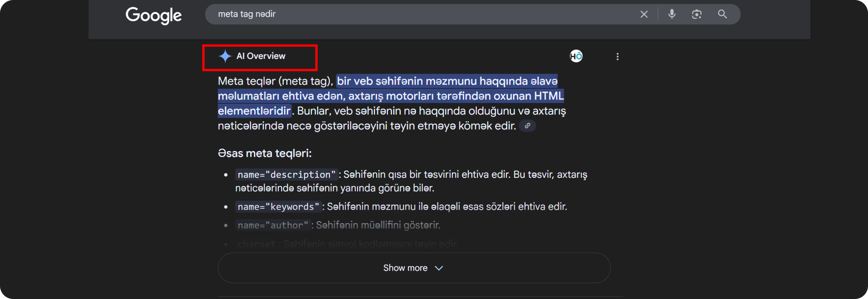Click the 'AI Overview' label
Image resolution: width=868 pixels, height=299 pixels.
[x=261, y=56]
